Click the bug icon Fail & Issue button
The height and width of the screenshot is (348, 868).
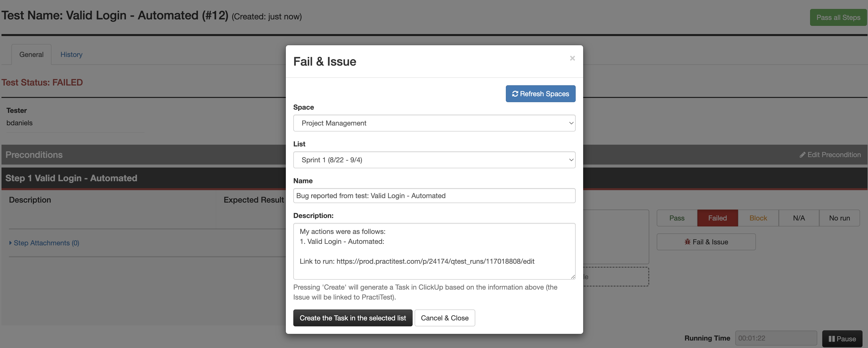pyautogui.click(x=706, y=242)
